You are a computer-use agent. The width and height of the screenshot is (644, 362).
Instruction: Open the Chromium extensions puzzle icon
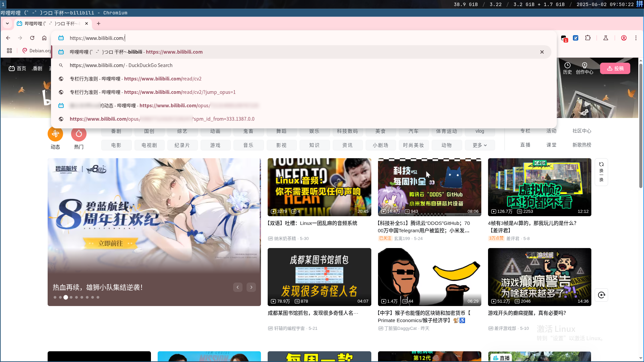coord(588,38)
